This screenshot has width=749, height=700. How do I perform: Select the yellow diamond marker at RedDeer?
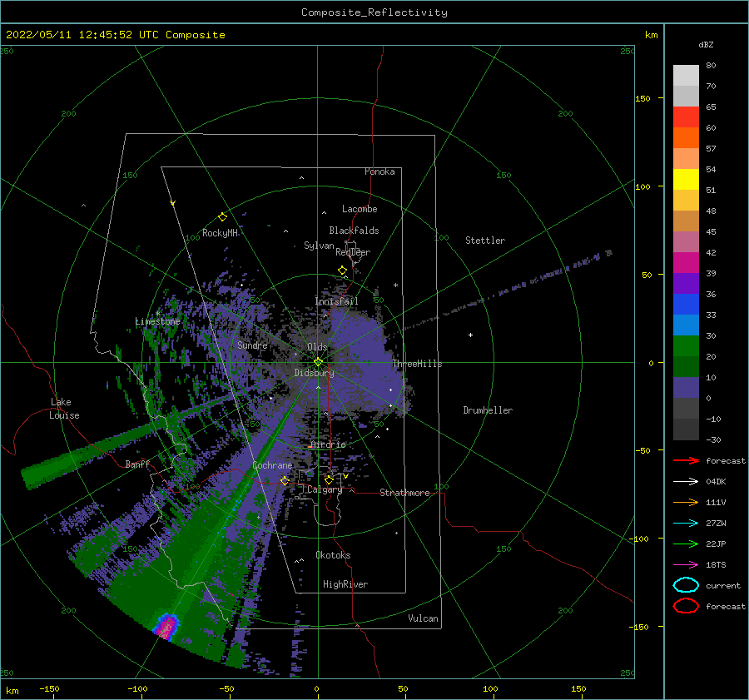point(342,270)
